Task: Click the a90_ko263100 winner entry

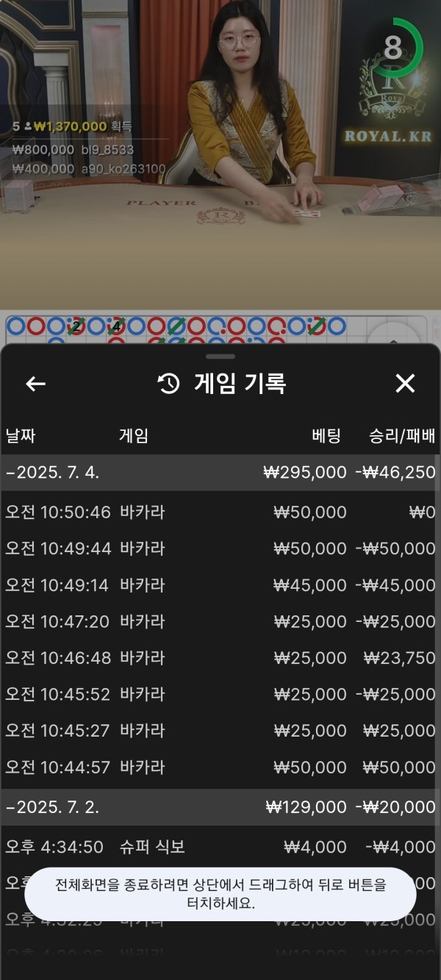Action: [x=88, y=168]
